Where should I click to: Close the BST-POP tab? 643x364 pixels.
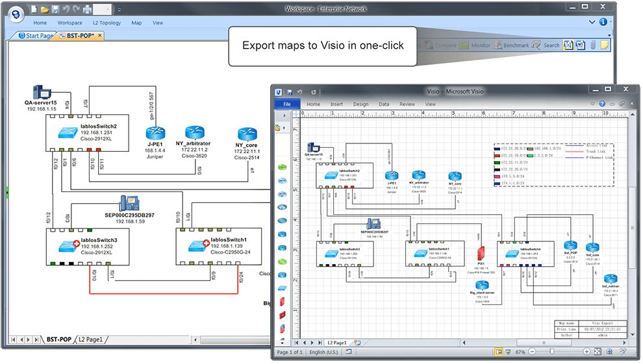click(99, 36)
